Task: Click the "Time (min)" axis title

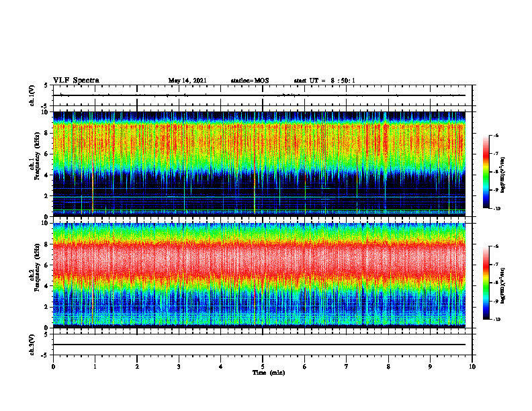Action: point(269,373)
